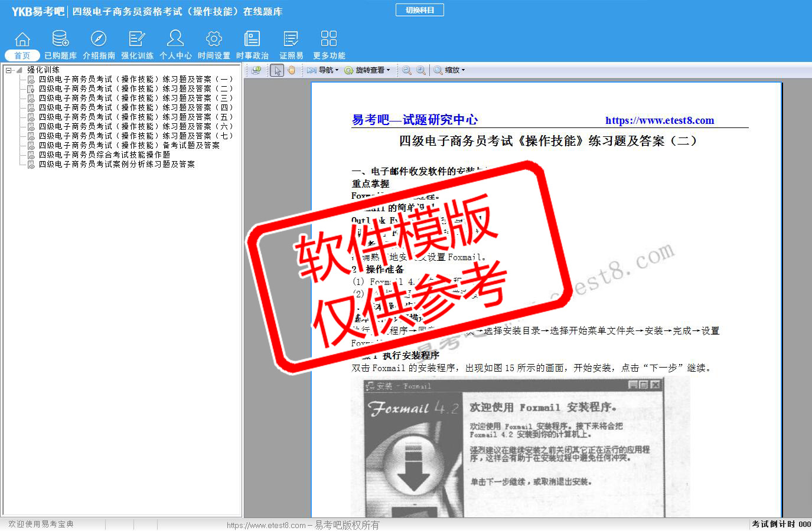Image resolution: width=812 pixels, height=531 pixels.
Task: Select tree item 练习题及答案（六）
Action: point(136,126)
